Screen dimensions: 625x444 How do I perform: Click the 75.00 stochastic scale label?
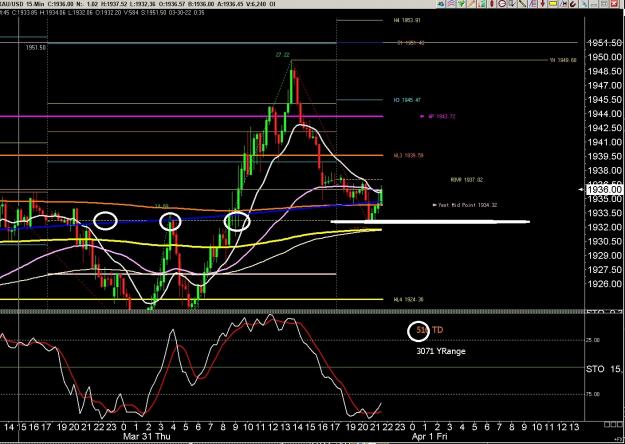(593, 395)
